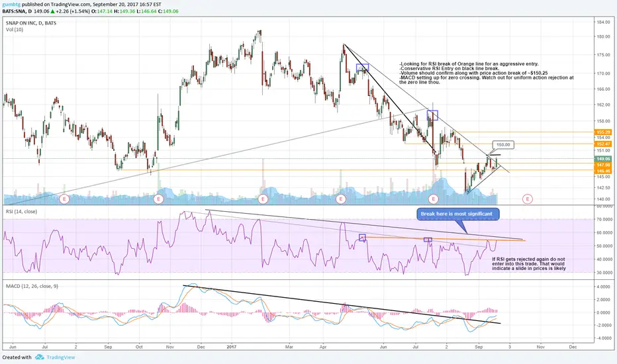Click the 'Looking for RSI break of Orange line' note
617x364 pixels.
click(487, 73)
